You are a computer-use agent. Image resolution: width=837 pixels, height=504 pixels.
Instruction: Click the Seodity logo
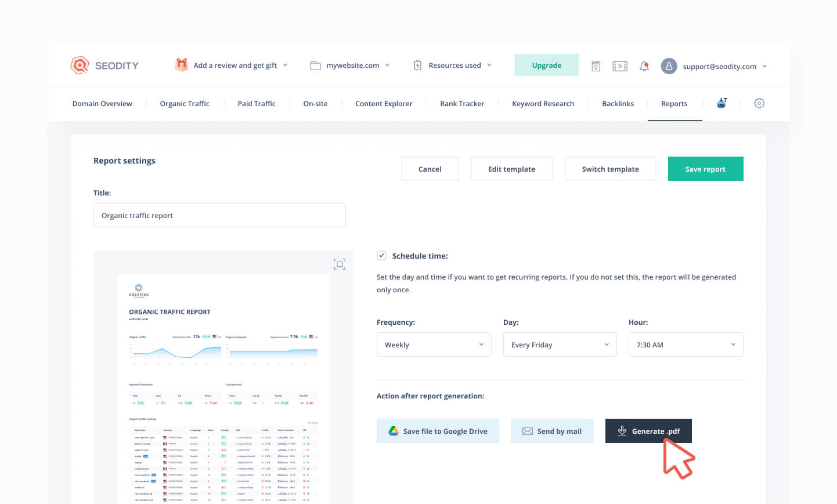[x=104, y=66]
